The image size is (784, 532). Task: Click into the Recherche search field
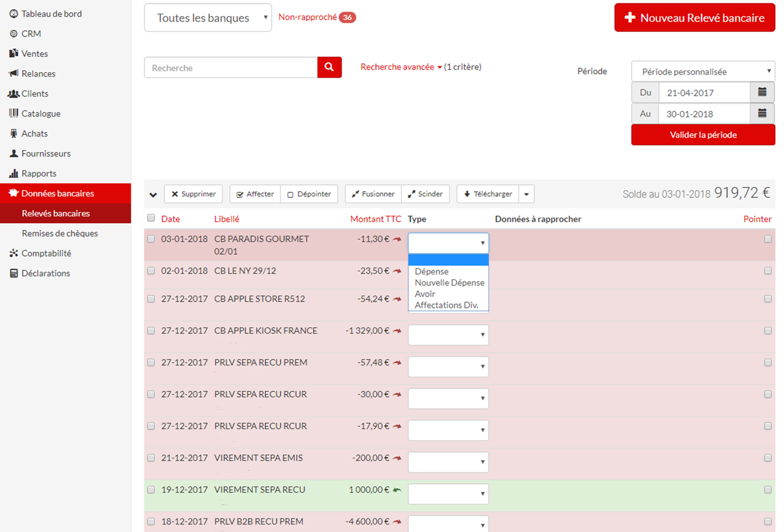pos(231,68)
